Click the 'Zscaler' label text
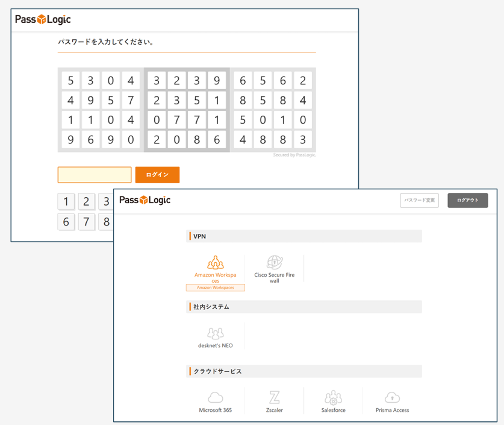The width and height of the screenshot is (504, 425). pos(275,410)
